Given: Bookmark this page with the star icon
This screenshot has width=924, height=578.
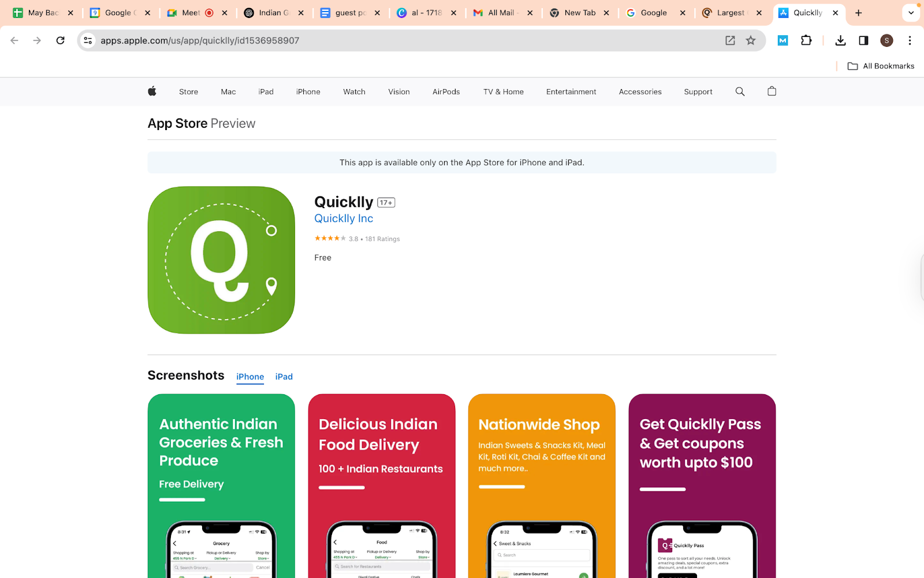Looking at the screenshot, I should 751,40.
